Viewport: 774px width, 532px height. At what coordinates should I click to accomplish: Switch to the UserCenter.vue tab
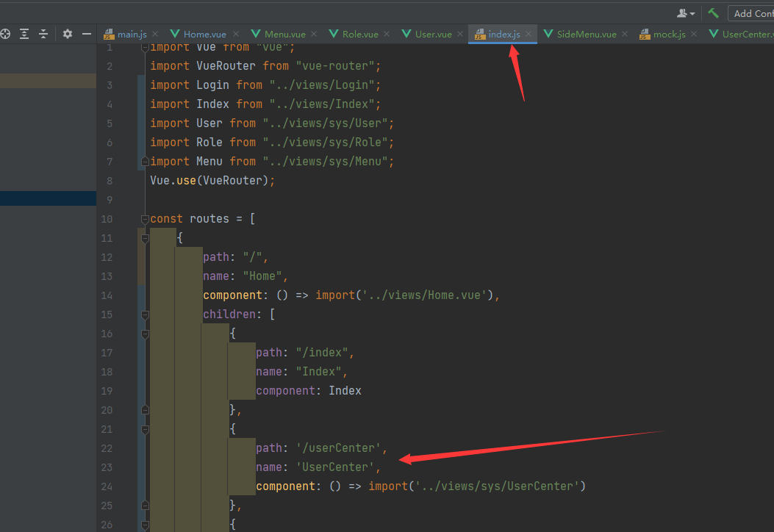742,34
